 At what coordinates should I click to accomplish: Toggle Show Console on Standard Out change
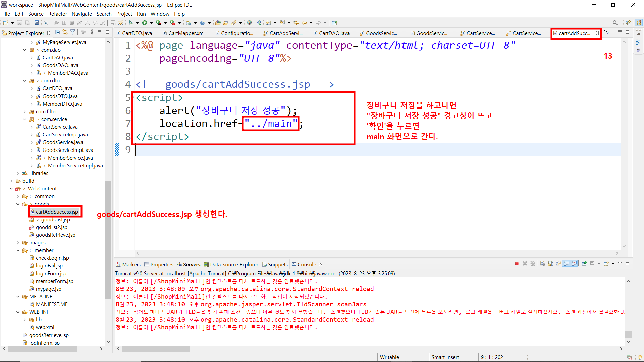pos(566,264)
